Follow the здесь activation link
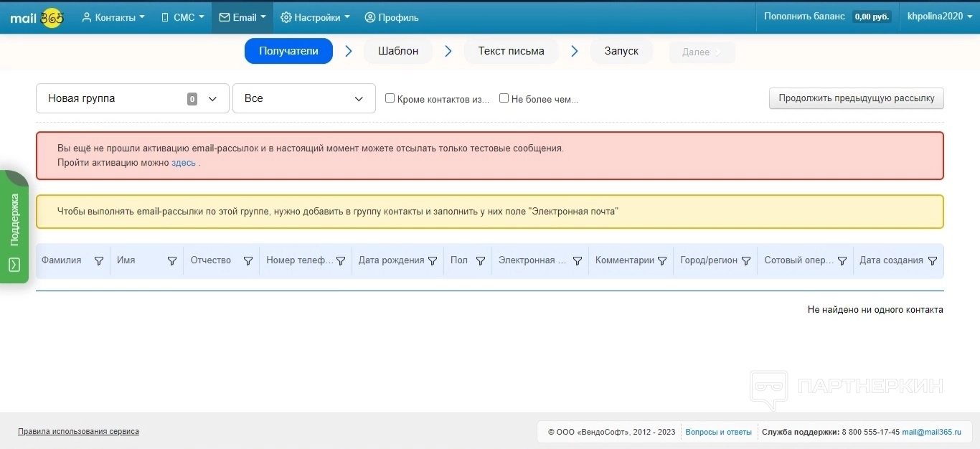The image size is (980, 449). (183, 163)
